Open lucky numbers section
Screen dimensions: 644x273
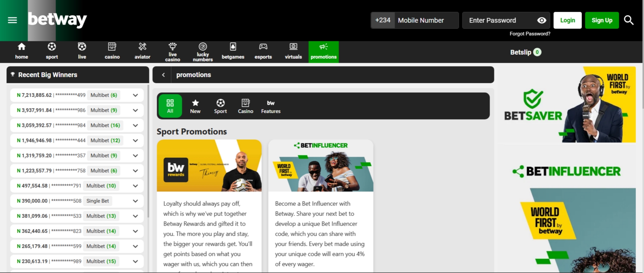tap(203, 52)
